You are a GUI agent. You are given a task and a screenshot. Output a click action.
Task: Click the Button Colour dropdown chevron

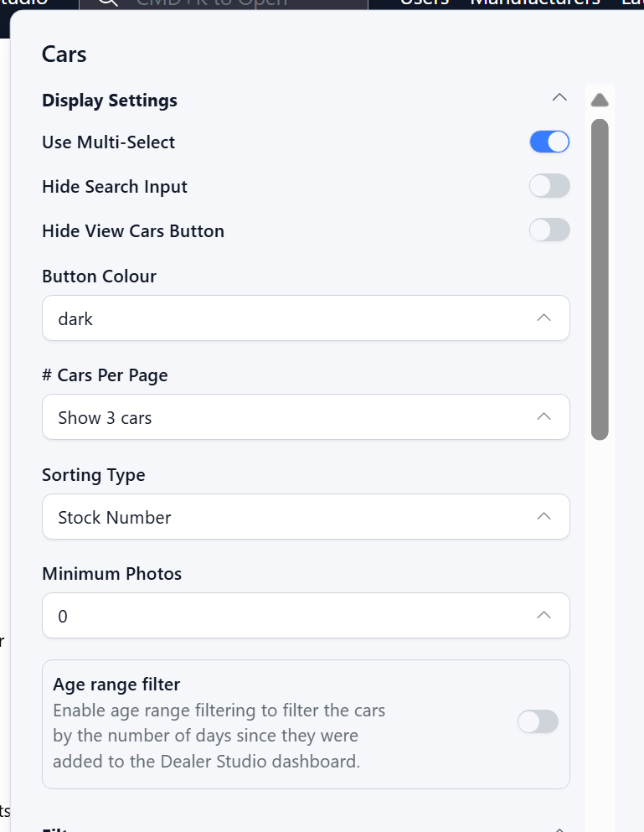[544, 318]
